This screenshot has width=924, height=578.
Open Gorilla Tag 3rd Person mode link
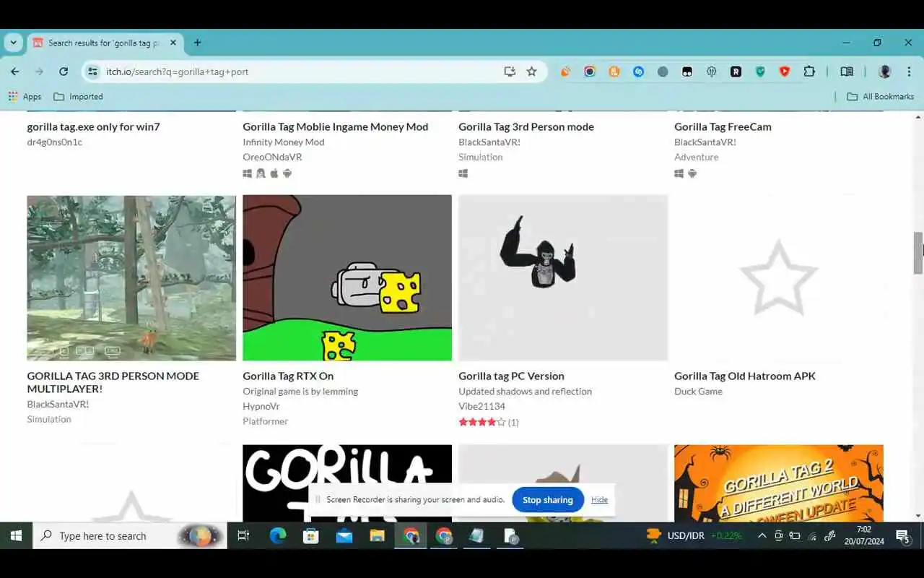point(526,126)
